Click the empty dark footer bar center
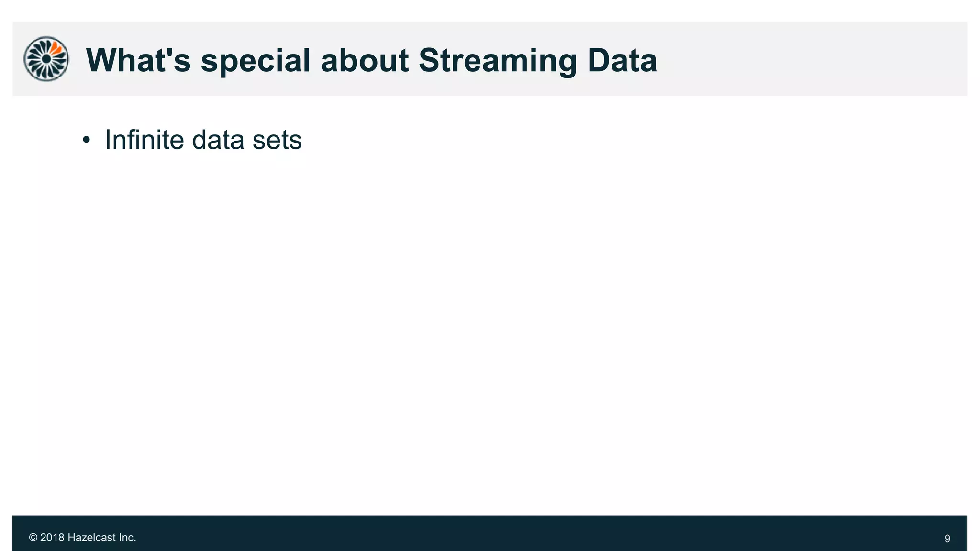Viewport: 980px width, 551px height. pos(490,533)
